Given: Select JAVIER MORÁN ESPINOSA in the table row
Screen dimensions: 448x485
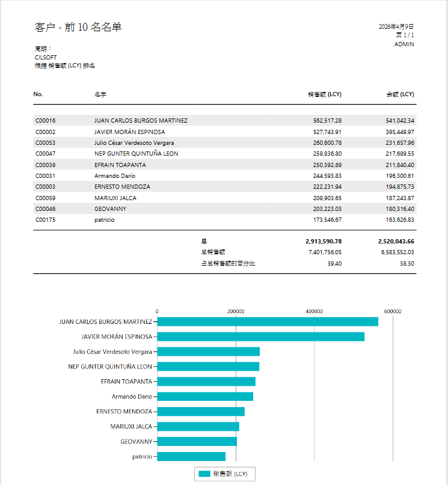Looking at the screenshot, I should point(129,132).
